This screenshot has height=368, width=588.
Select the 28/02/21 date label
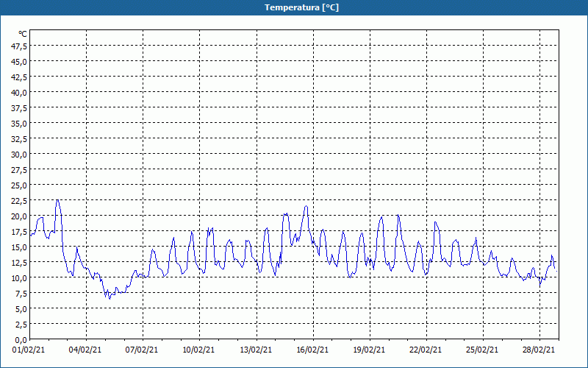(x=539, y=350)
